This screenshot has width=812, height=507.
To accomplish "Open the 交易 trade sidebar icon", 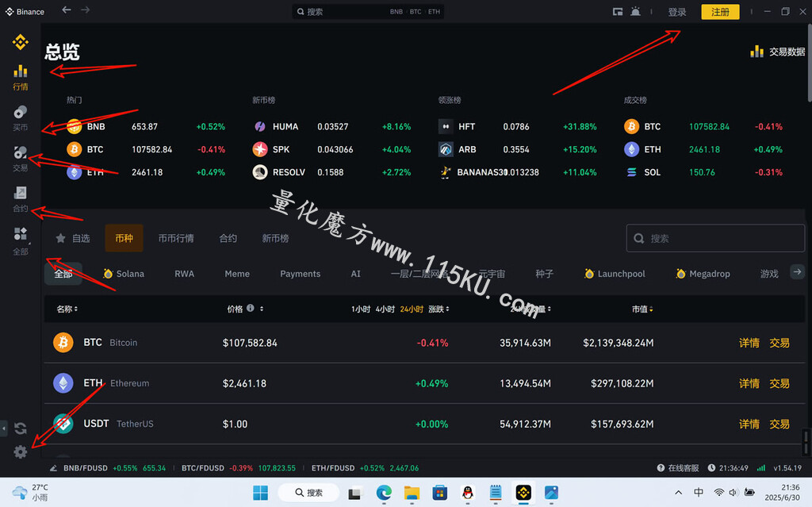I will tap(20, 158).
